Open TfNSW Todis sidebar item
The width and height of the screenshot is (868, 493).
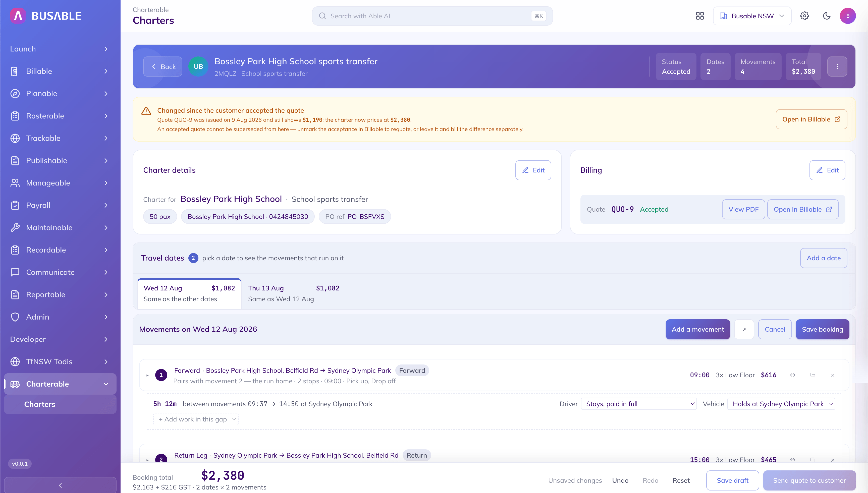click(x=60, y=362)
